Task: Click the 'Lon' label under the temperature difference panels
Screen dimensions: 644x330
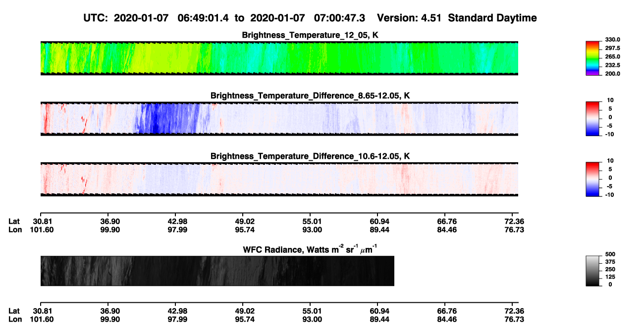Action: click(x=15, y=230)
